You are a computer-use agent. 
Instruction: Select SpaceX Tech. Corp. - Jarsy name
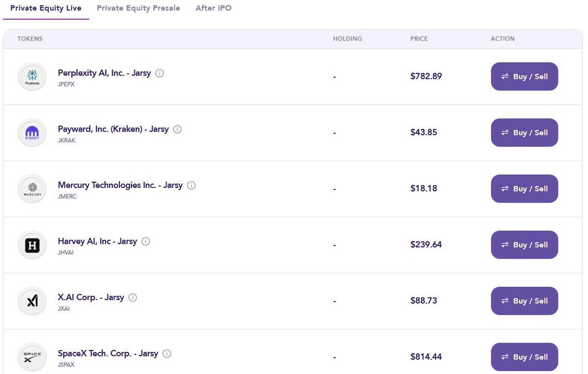coord(108,353)
